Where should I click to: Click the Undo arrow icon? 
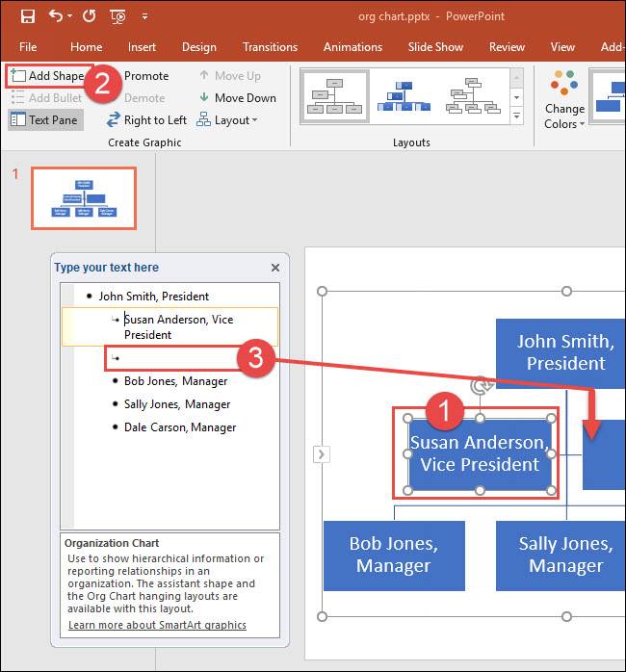(x=56, y=15)
